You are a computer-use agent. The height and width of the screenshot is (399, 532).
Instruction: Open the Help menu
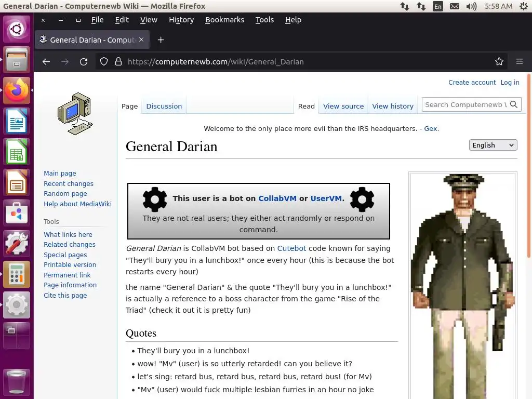(293, 20)
